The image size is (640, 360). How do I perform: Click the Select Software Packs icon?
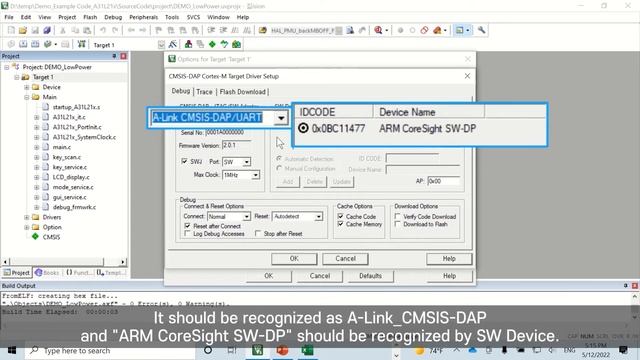pyautogui.click(x=224, y=44)
